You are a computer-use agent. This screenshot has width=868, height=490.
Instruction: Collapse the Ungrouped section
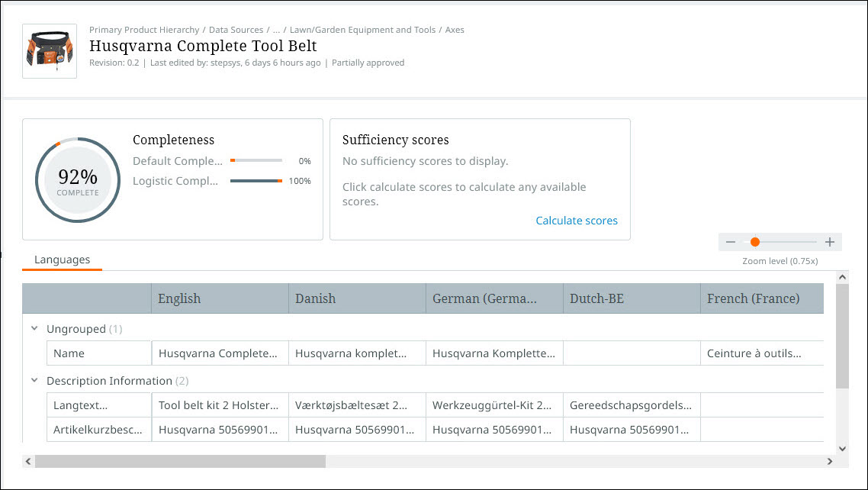pos(34,329)
